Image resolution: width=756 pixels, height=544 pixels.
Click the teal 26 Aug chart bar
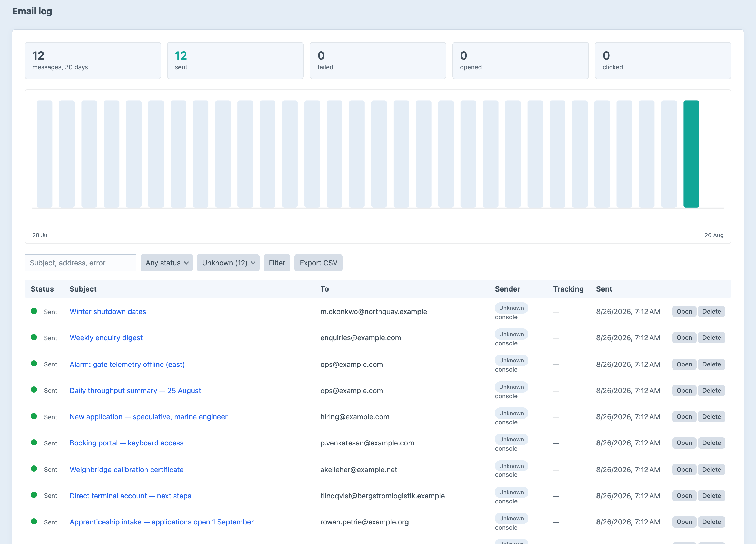[x=691, y=154]
